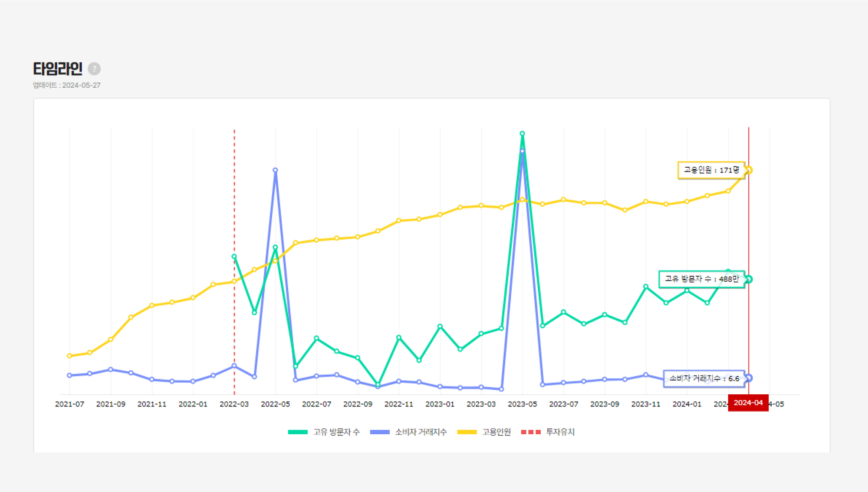Click the first green visitor point at 2022-03
The height and width of the screenshot is (492, 868).
pyautogui.click(x=234, y=257)
